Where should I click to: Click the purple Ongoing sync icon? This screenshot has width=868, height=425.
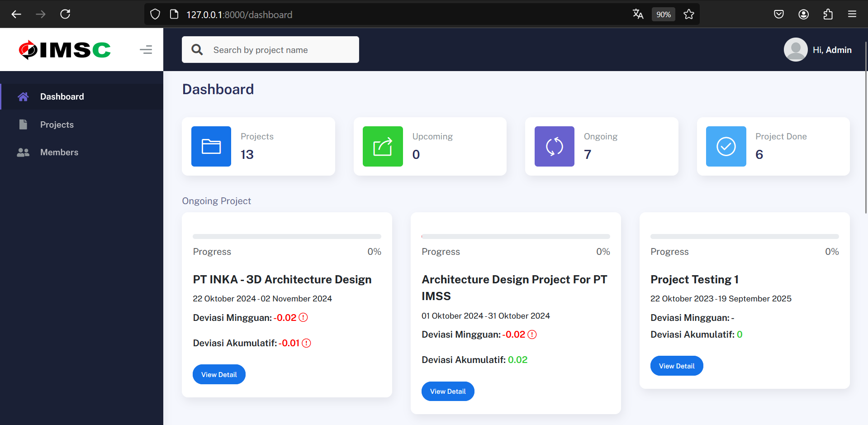pos(554,146)
